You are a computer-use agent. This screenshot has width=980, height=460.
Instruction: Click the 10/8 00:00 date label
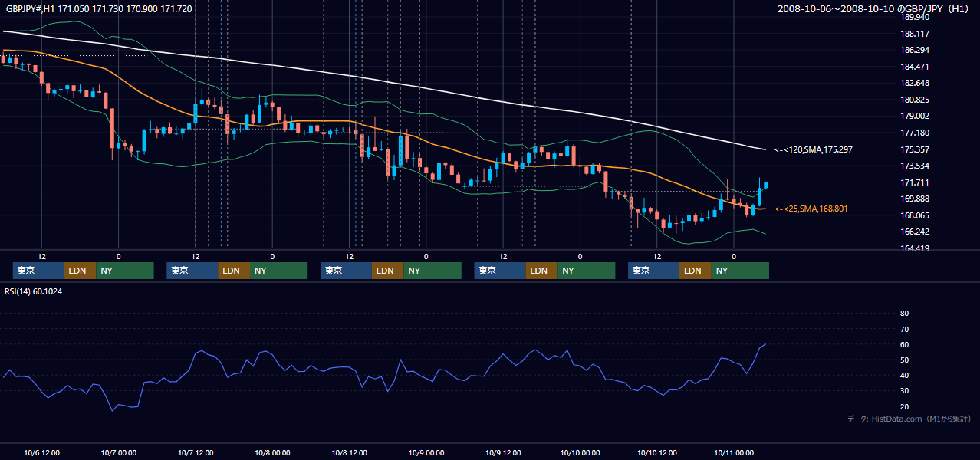tap(272, 452)
